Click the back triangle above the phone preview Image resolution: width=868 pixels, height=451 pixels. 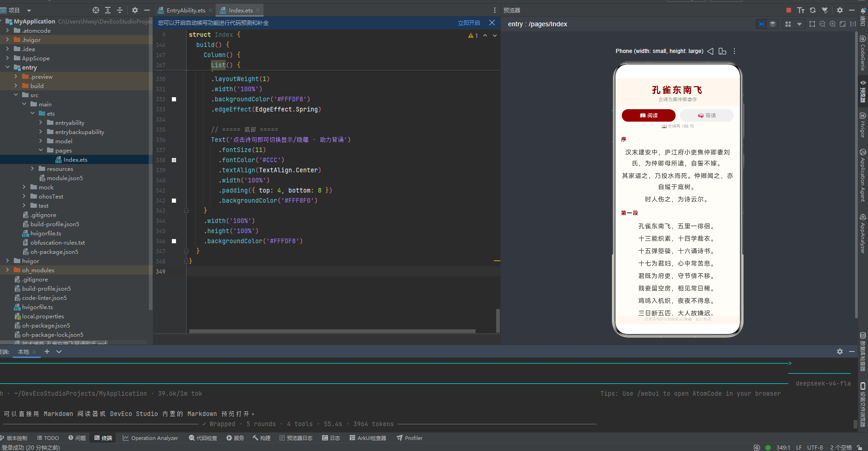pos(710,51)
